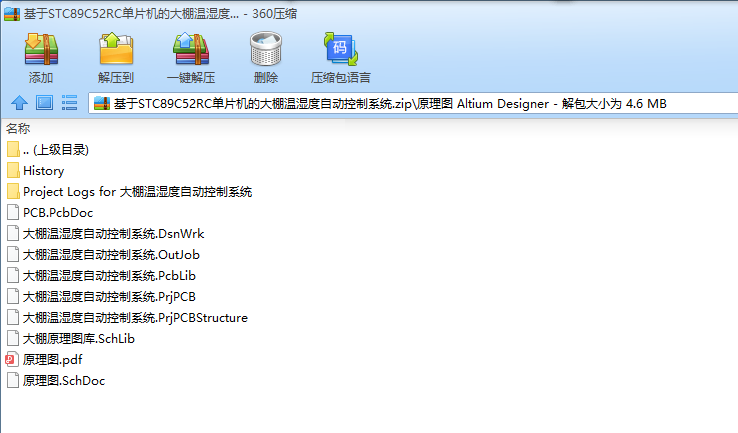Viewport: 738px width, 433px height.
Task: Select the 原理图.pdf file
Action: (44, 360)
